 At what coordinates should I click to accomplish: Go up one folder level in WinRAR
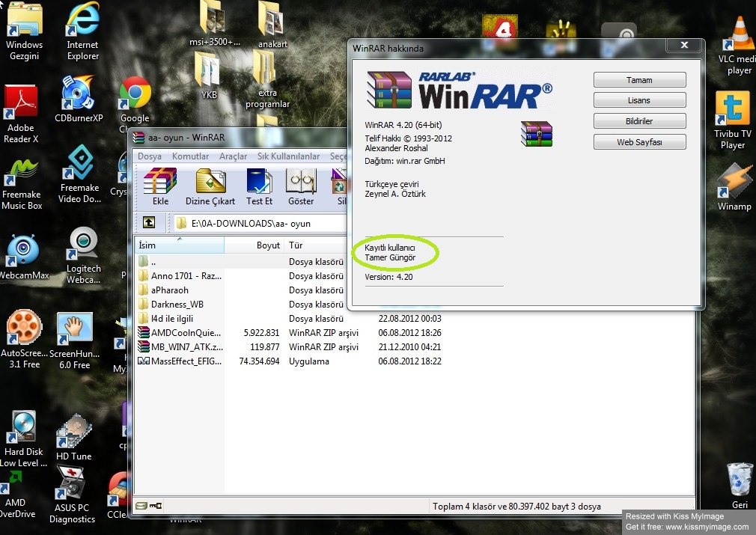pos(149,222)
